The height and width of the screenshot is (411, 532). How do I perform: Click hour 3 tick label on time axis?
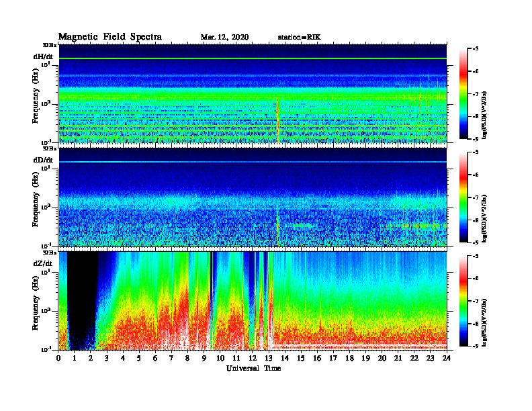coord(107,359)
